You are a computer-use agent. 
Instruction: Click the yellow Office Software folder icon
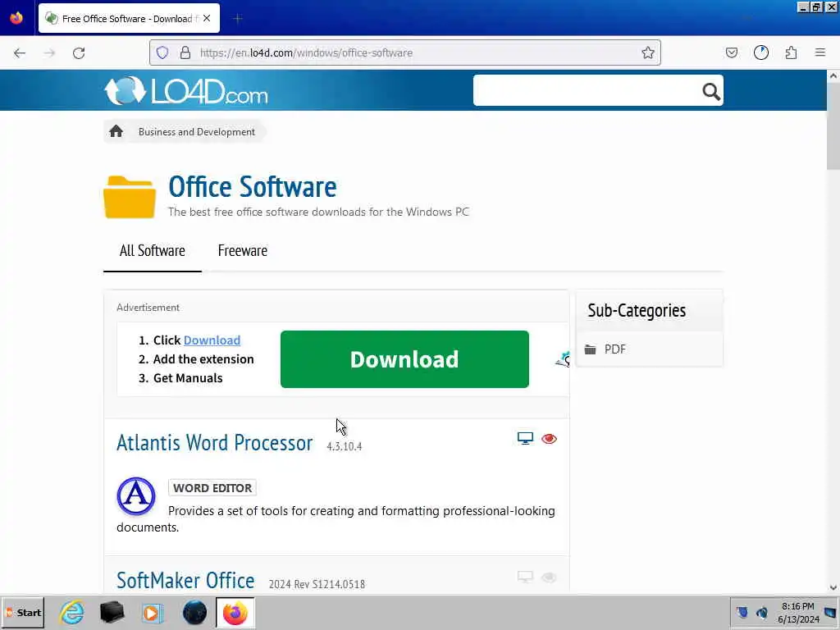coord(130,197)
